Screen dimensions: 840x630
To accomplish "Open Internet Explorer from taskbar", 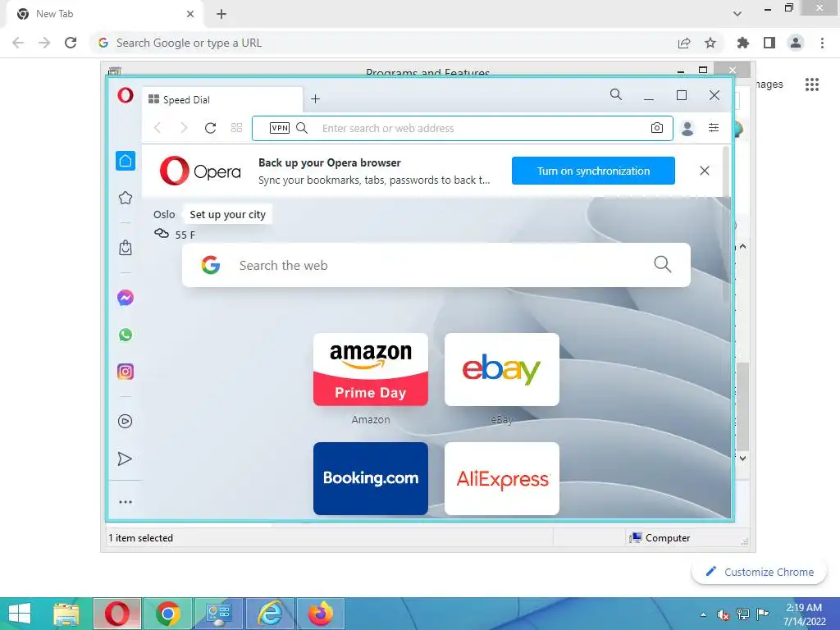I will tap(270, 614).
